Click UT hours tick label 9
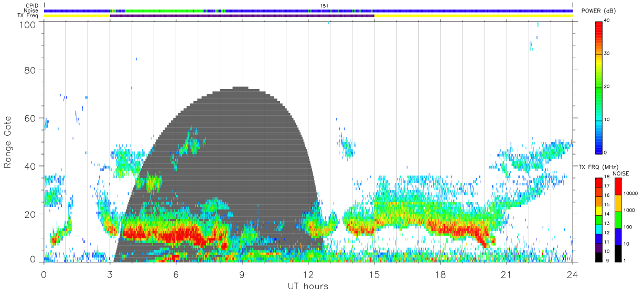Viewport: 644px width, 297px height. coord(242,274)
